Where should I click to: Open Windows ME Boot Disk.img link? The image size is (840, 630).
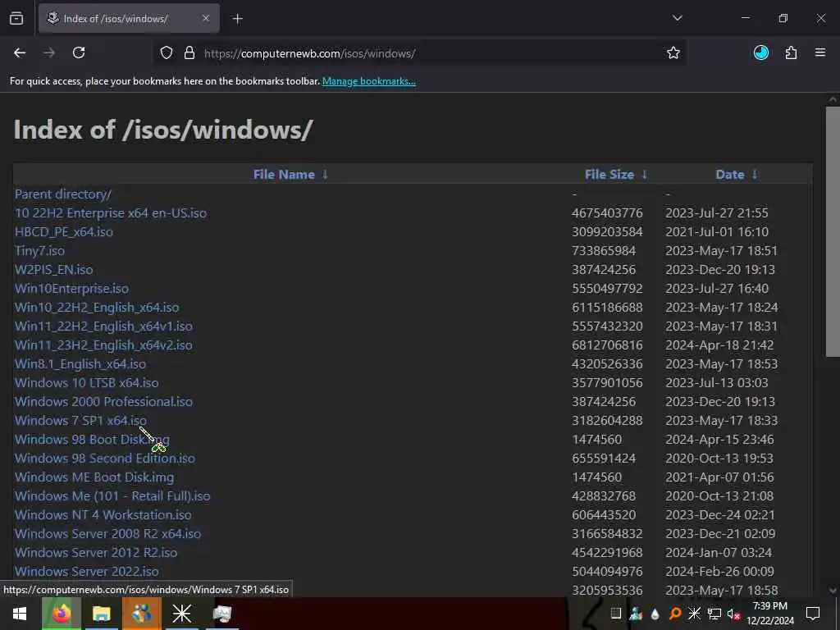point(94,477)
